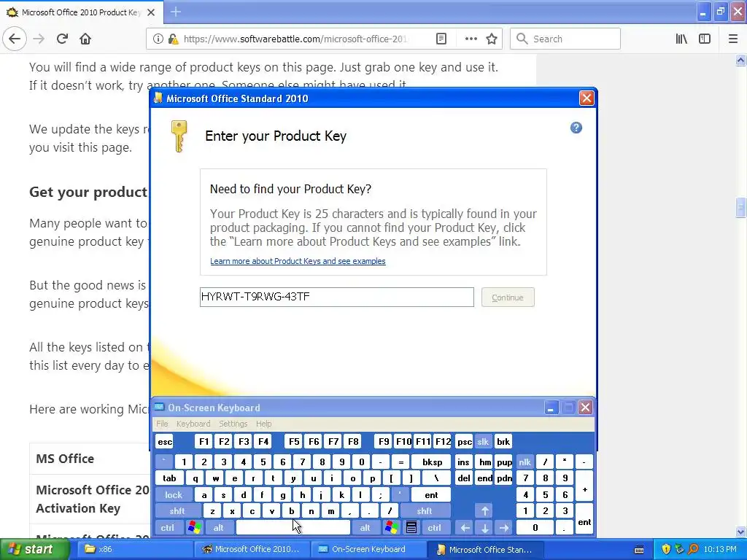
Task: Click the right Windows logo key on keyboard
Action: click(x=392, y=528)
